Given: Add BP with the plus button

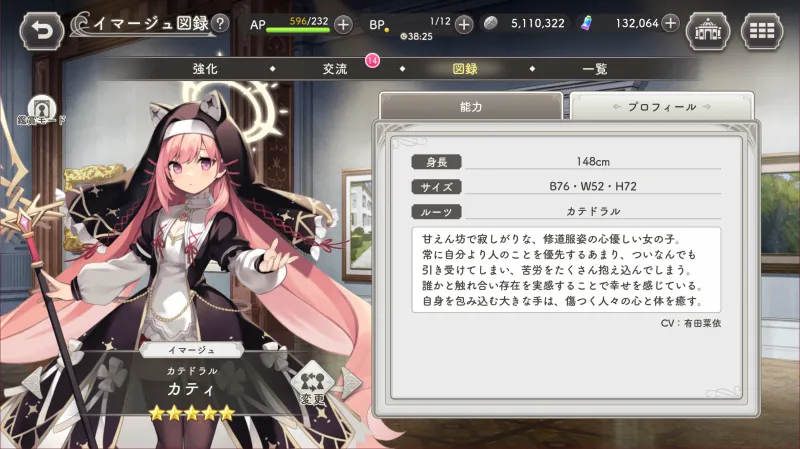Looking at the screenshot, I should coord(464,24).
